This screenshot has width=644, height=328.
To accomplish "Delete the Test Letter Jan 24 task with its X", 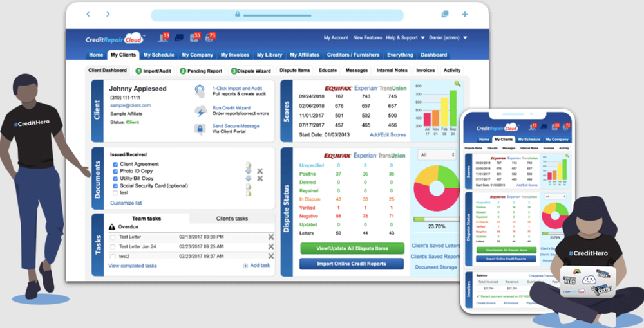I will (x=270, y=247).
